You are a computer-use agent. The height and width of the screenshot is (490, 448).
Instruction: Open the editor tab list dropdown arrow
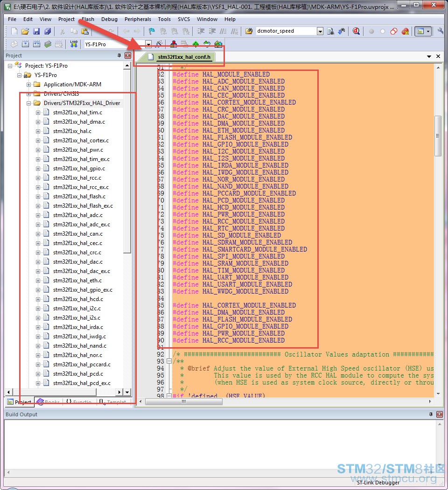coord(429,56)
